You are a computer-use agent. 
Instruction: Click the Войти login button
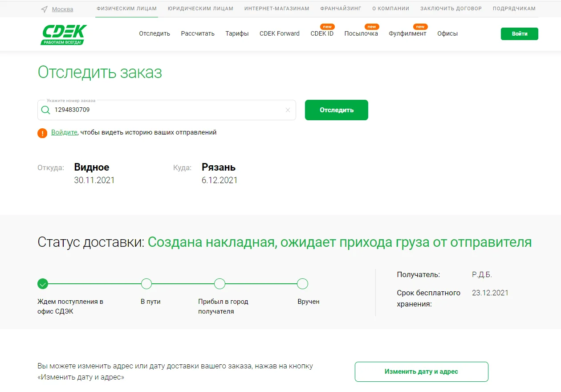(x=520, y=34)
